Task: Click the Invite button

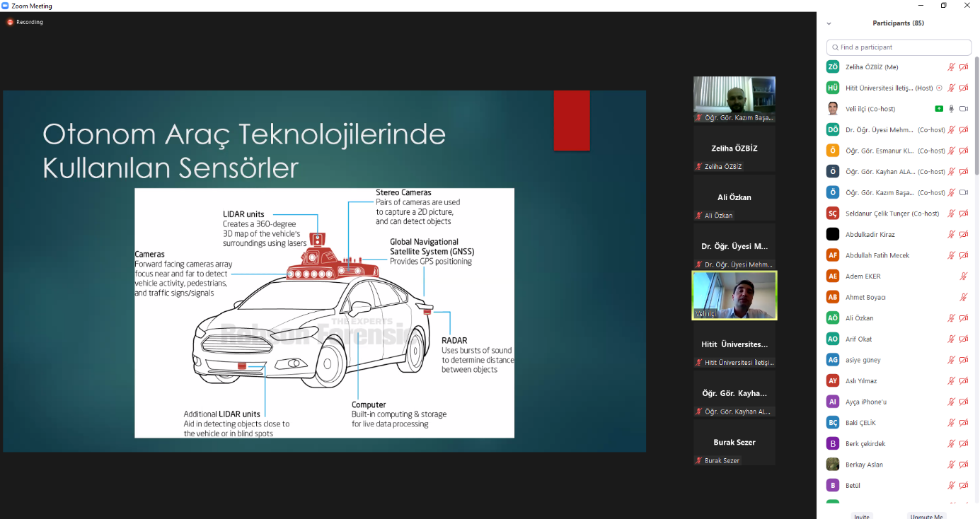Action: coord(861,516)
